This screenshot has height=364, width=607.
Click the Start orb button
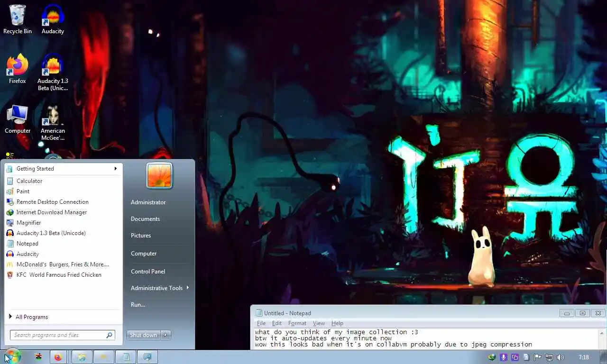pyautogui.click(x=12, y=357)
